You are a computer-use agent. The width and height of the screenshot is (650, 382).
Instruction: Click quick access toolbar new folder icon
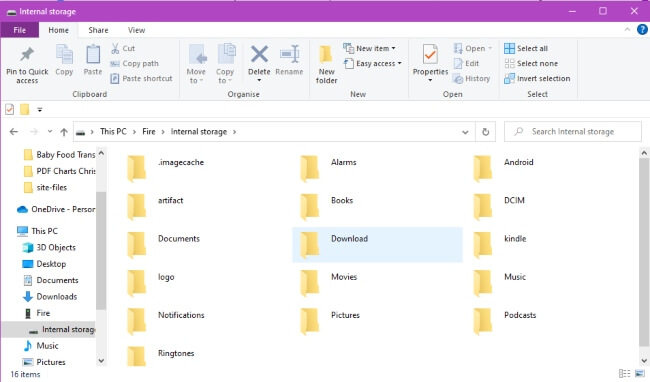pos(25,109)
